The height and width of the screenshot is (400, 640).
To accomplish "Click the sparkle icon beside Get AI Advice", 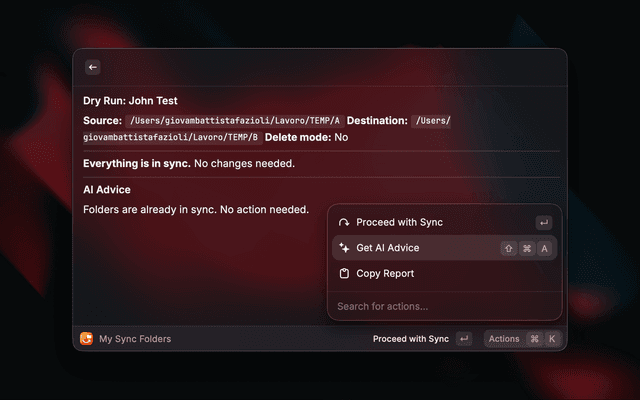I will coord(344,248).
